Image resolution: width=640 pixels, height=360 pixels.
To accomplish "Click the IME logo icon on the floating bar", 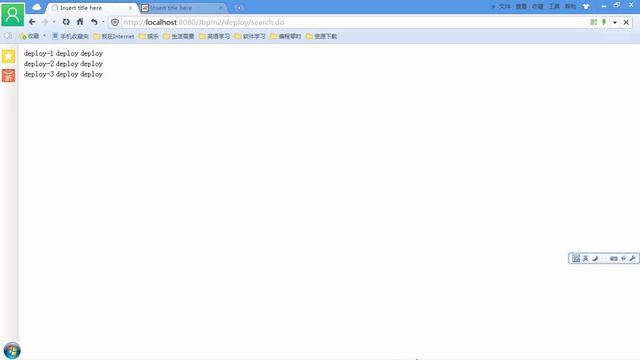I will 576,258.
